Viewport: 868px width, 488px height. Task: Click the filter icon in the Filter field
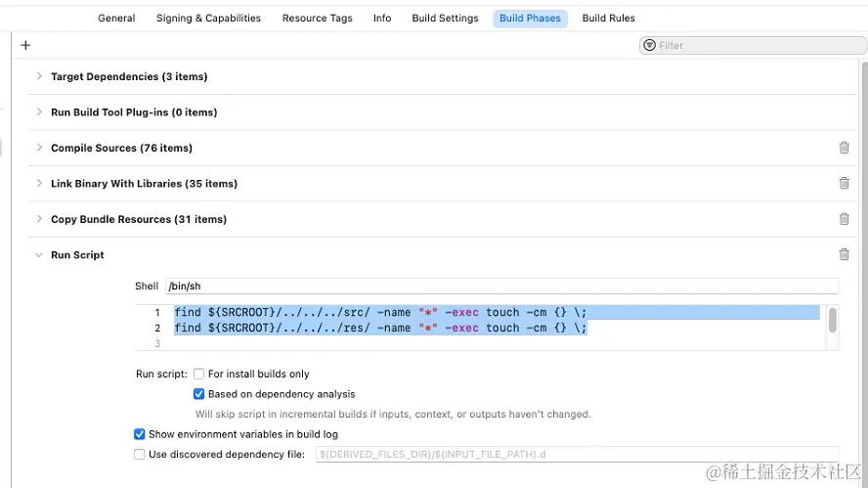(x=650, y=45)
